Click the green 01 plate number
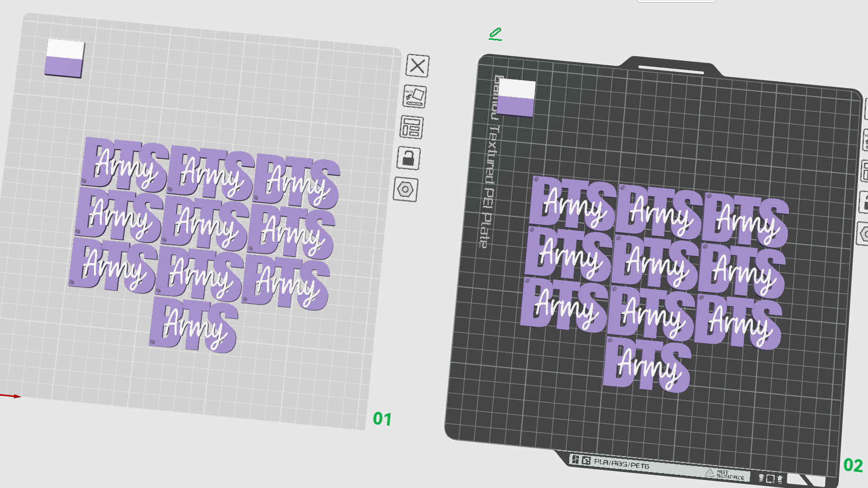The image size is (868, 488). click(x=382, y=419)
